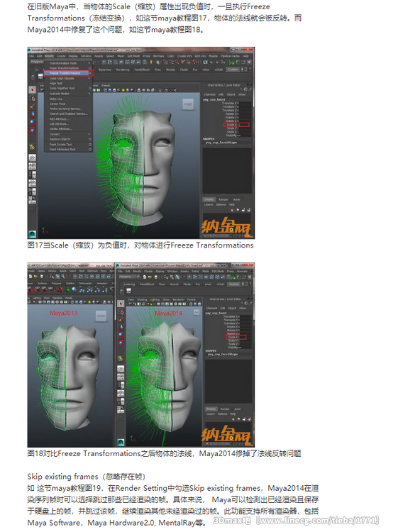
Task: Open the Polygons menu-set dropdown in figure 17
Action: pos(37,62)
